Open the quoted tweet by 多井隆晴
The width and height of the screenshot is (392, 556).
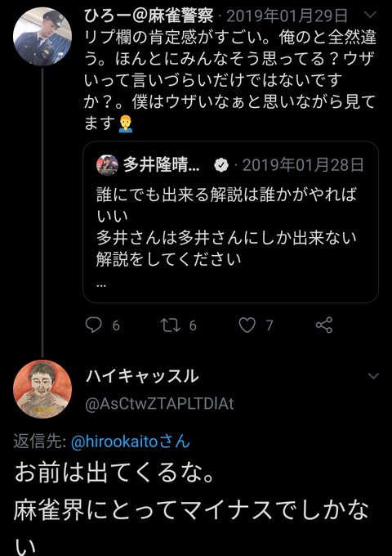click(x=230, y=222)
